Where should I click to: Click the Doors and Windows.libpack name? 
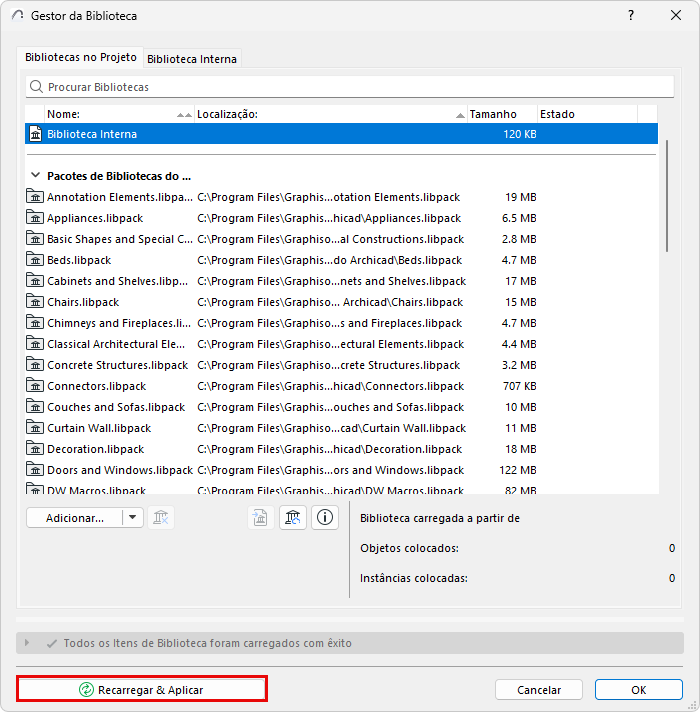pyautogui.click(x=120, y=470)
